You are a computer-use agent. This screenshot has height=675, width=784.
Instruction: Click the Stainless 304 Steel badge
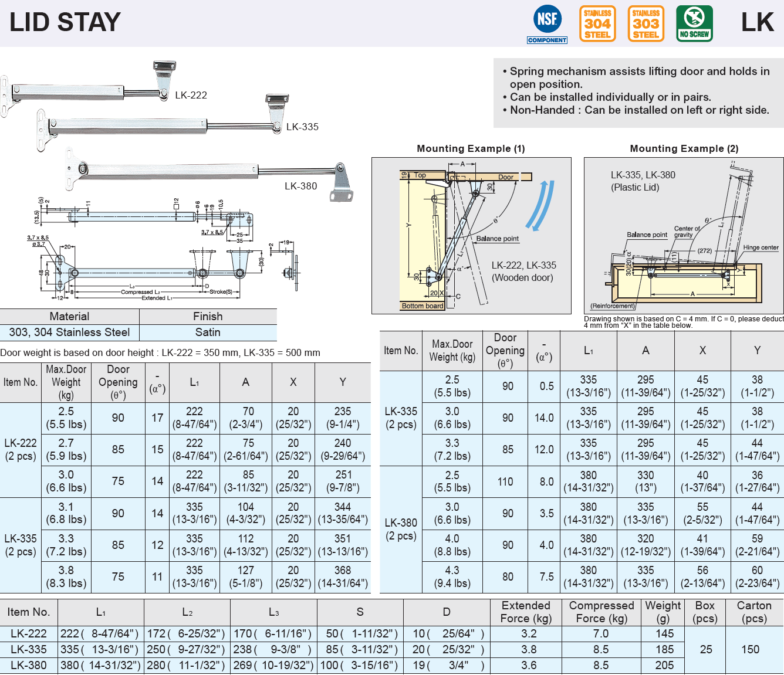(597, 24)
